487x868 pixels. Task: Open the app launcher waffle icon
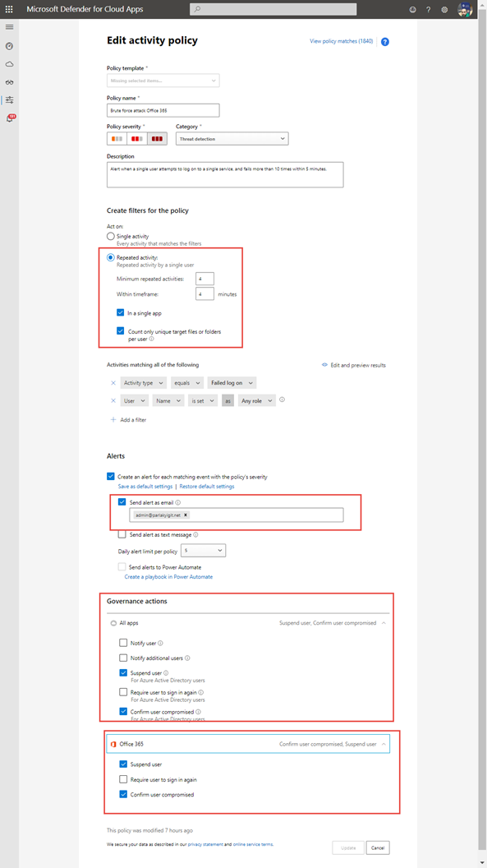point(9,9)
